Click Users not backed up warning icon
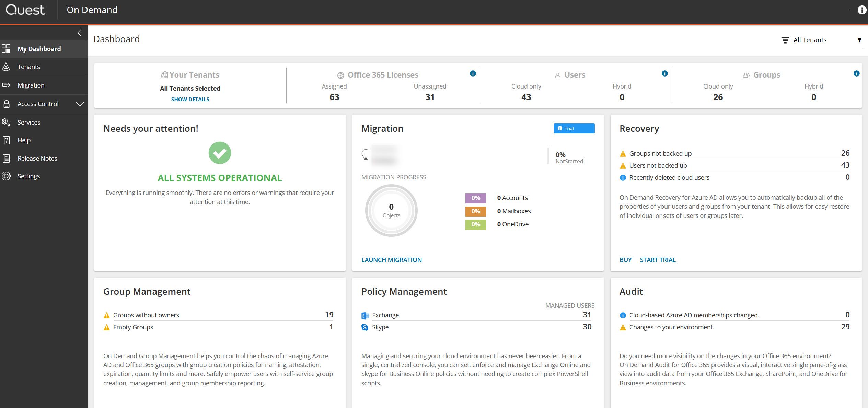The image size is (868, 408). [x=623, y=166]
